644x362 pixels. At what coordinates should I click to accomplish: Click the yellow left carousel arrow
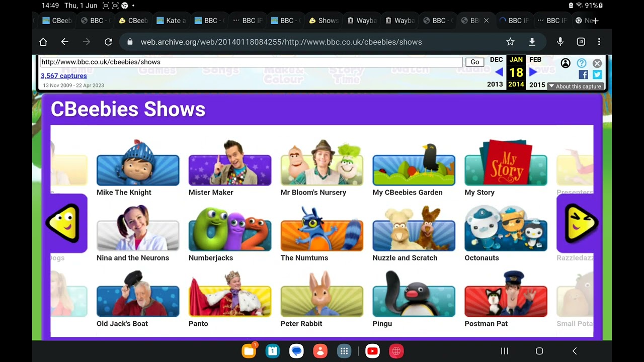point(63,223)
